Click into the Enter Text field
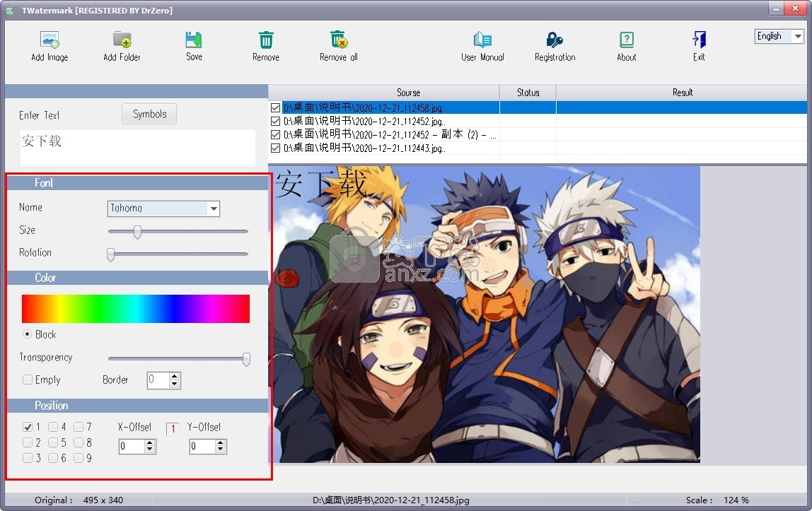The height and width of the screenshot is (511, 812). click(138, 148)
